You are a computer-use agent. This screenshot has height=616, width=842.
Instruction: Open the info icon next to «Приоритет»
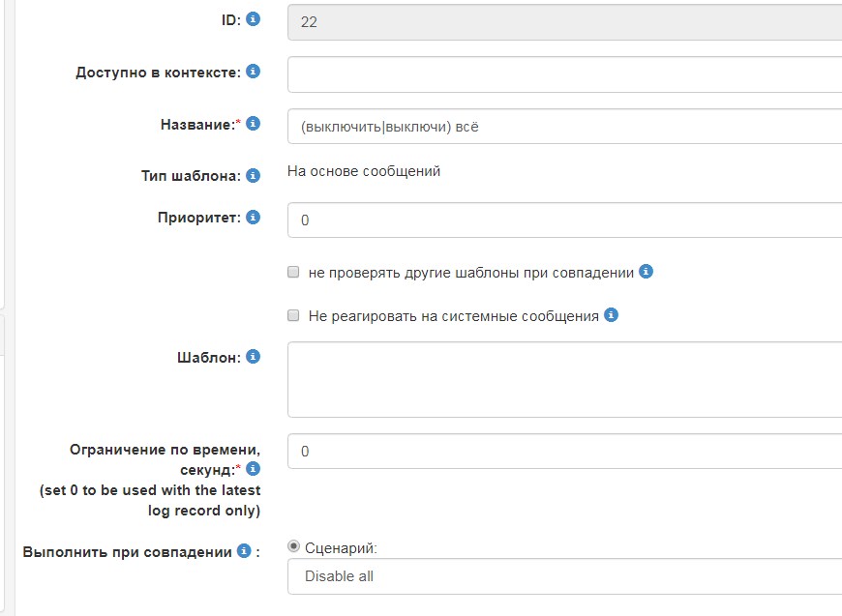tap(252, 218)
